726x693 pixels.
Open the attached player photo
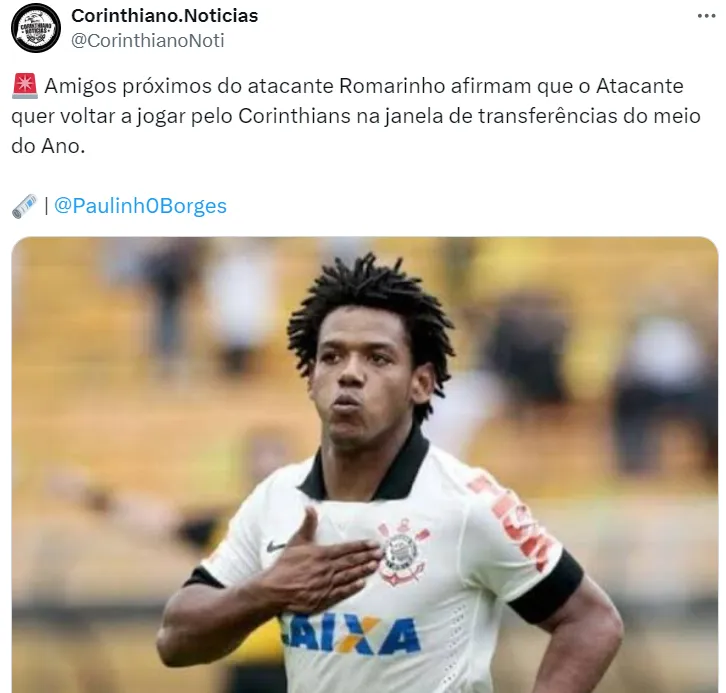click(x=364, y=465)
